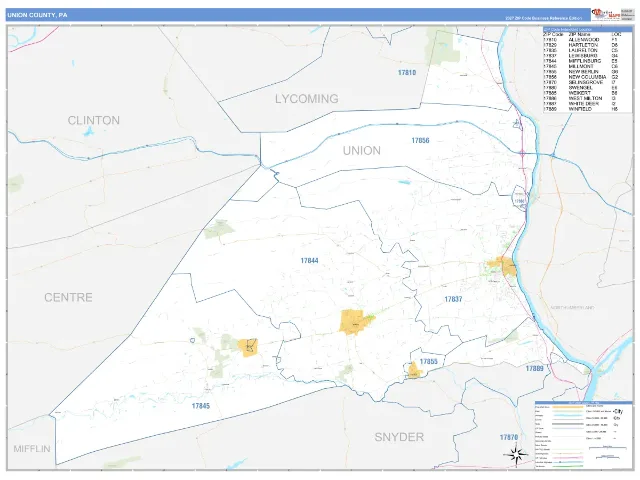The image size is (640, 480).
Task: Click the orange swatch in the legend
Action: (x=568, y=407)
